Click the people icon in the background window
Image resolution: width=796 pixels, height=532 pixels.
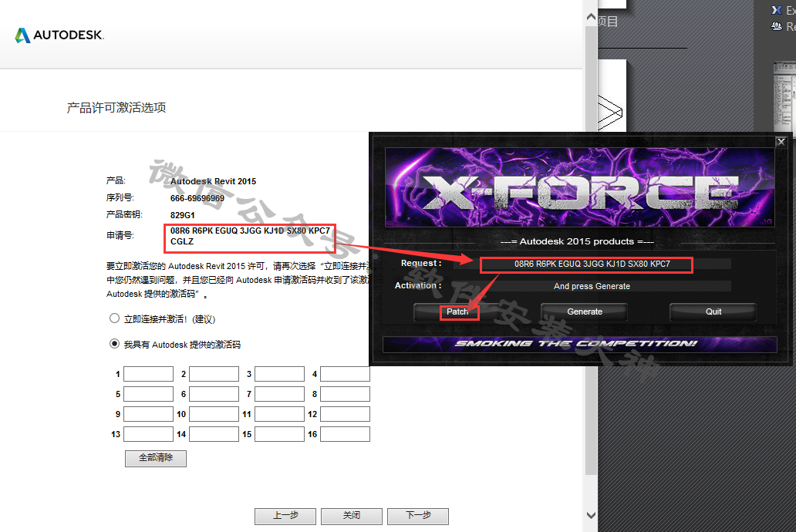click(x=776, y=26)
